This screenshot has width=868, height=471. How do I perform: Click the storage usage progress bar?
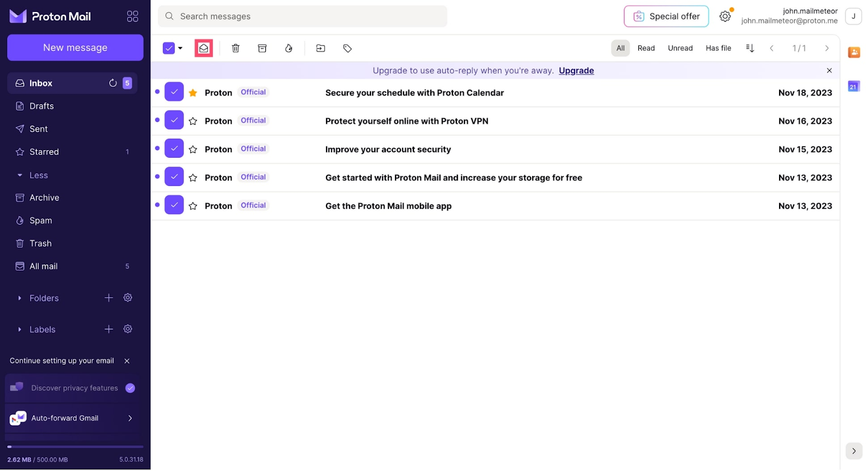coord(75,447)
